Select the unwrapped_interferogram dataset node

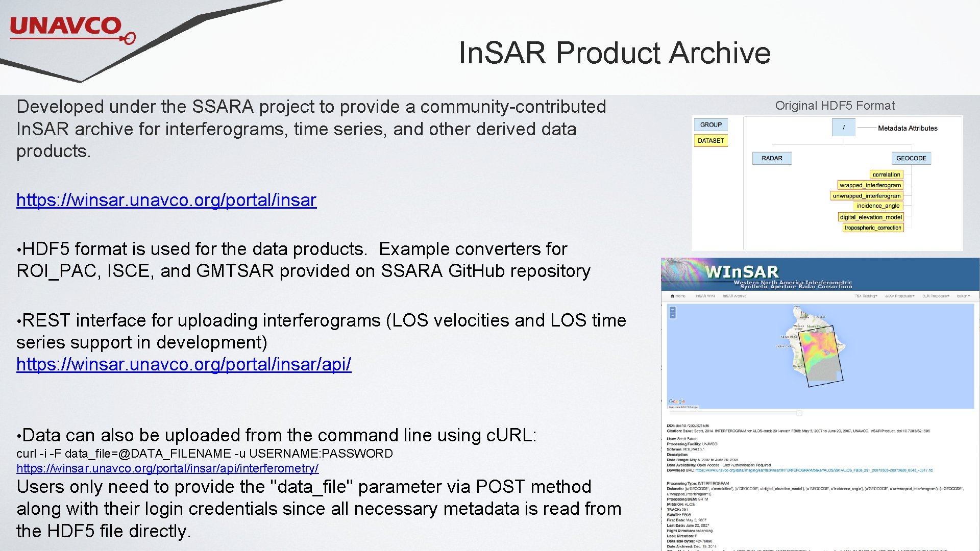click(x=867, y=196)
